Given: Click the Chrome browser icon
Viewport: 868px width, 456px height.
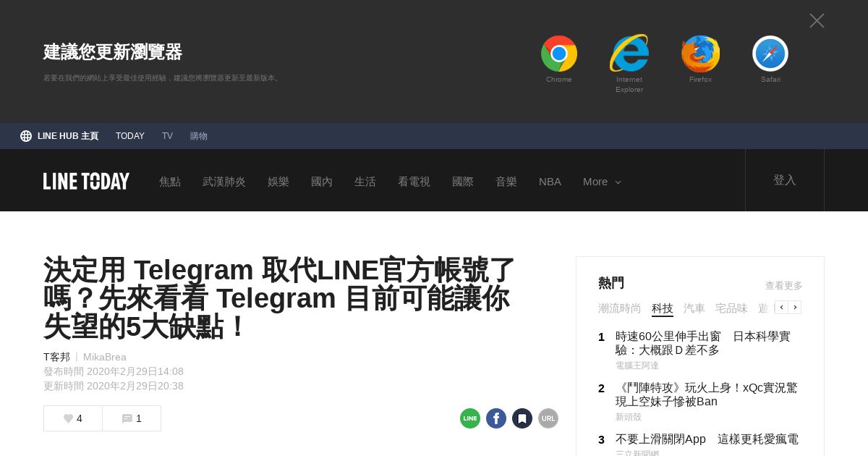Looking at the screenshot, I should pos(558,54).
